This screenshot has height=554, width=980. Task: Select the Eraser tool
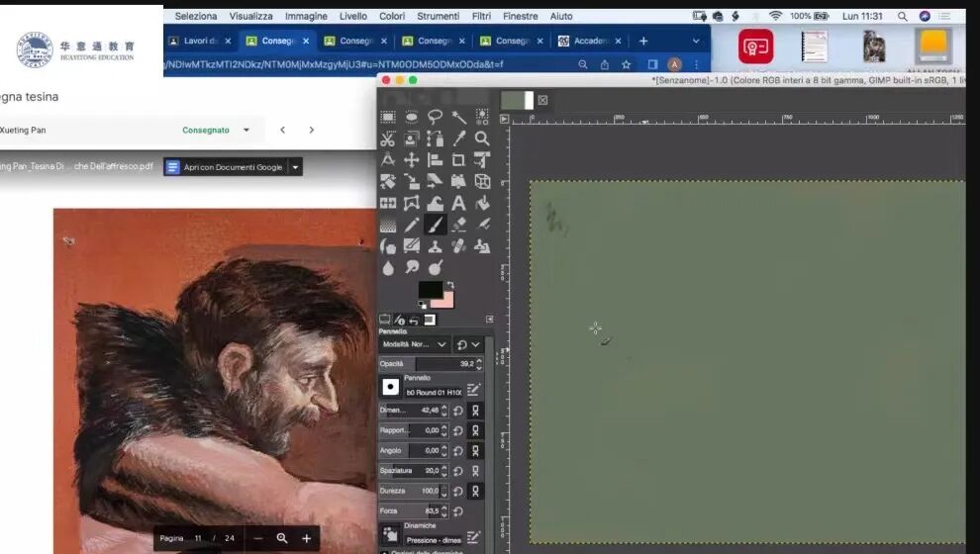(x=458, y=225)
